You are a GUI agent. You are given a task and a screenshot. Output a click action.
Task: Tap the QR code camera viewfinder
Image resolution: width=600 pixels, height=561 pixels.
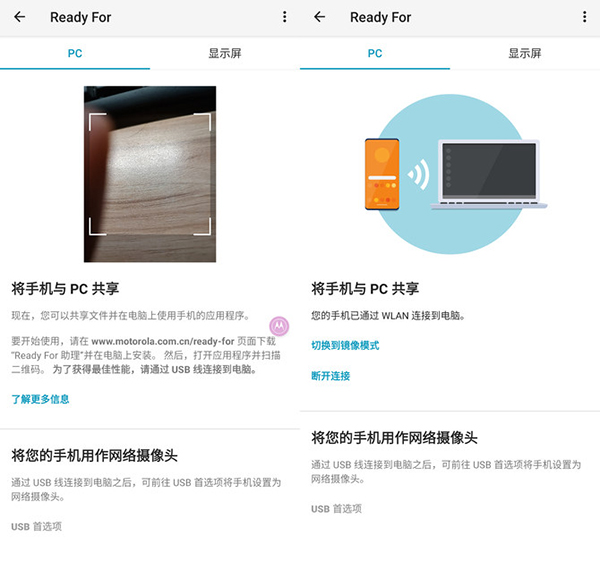(150, 174)
